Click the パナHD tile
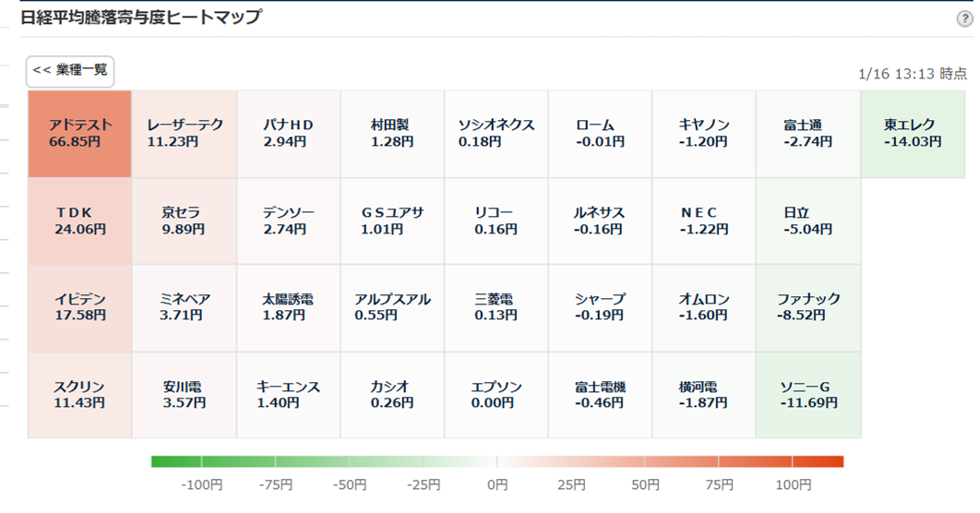This screenshot has height=513, width=980. point(288,134)
